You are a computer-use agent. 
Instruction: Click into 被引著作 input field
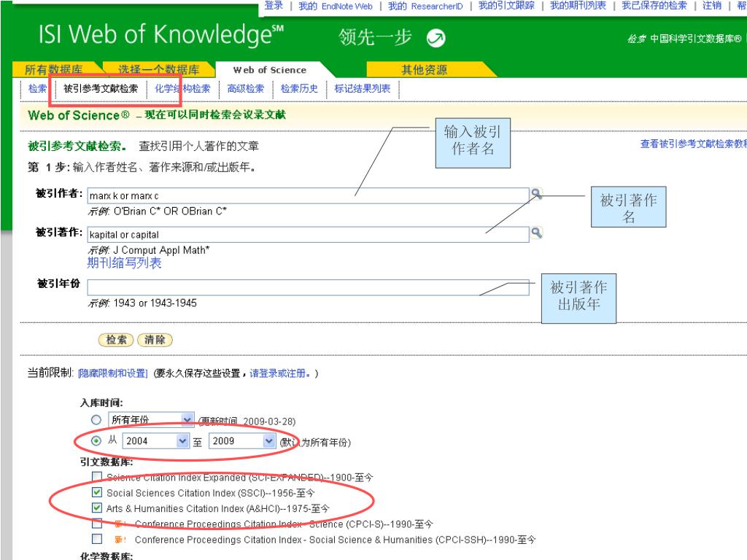coord(309,235)
